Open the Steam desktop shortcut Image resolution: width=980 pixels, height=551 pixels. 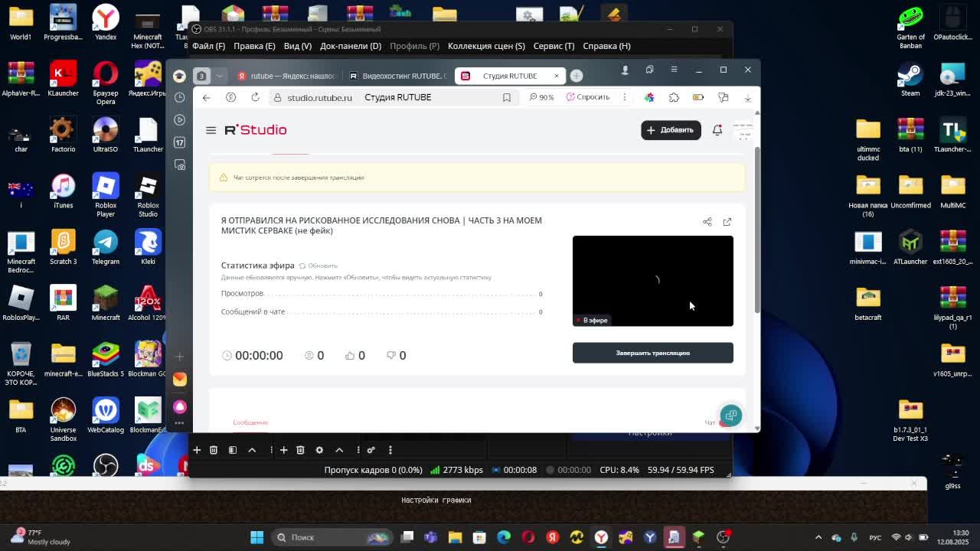tap(910, 79)
